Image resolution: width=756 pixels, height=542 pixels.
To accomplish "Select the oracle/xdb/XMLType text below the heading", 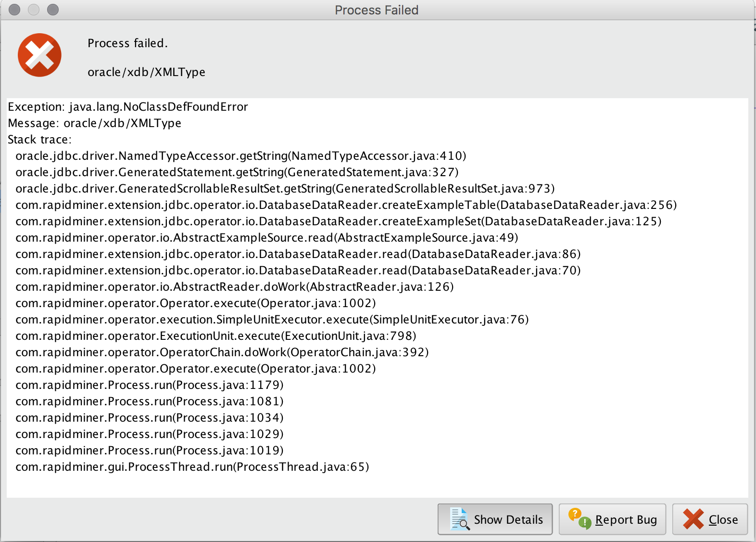I will [146, 72].
